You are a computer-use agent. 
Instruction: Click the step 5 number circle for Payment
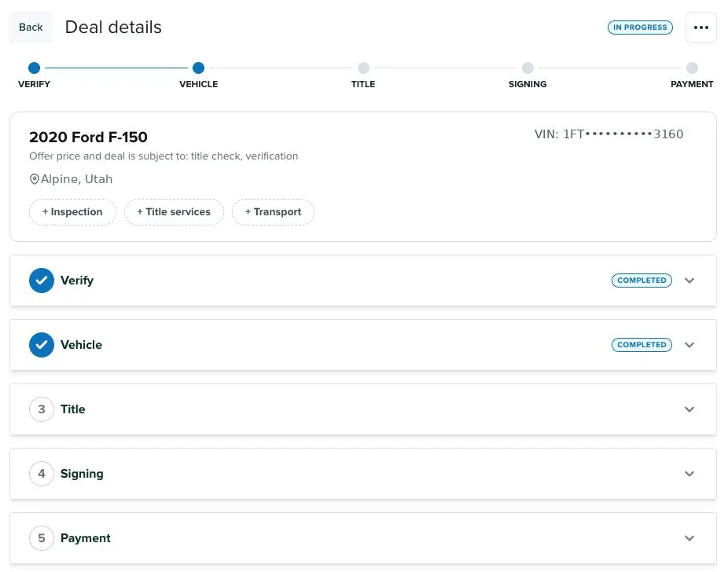pyautogui.click(x=42, y=538)
